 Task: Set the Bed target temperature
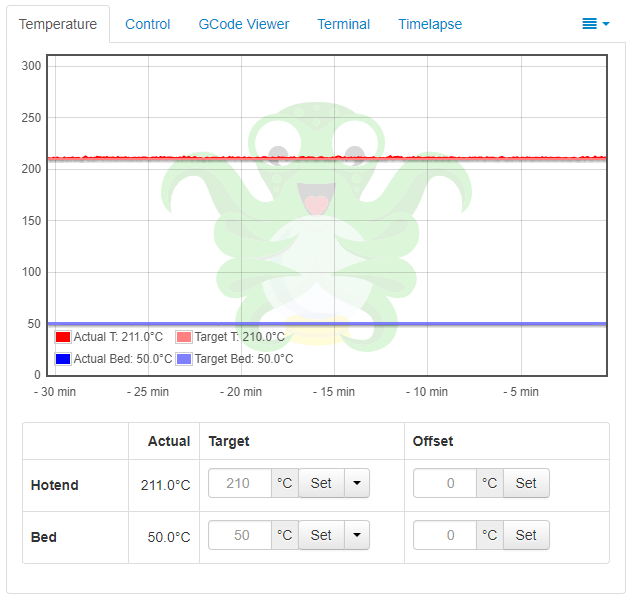[321, 536]
